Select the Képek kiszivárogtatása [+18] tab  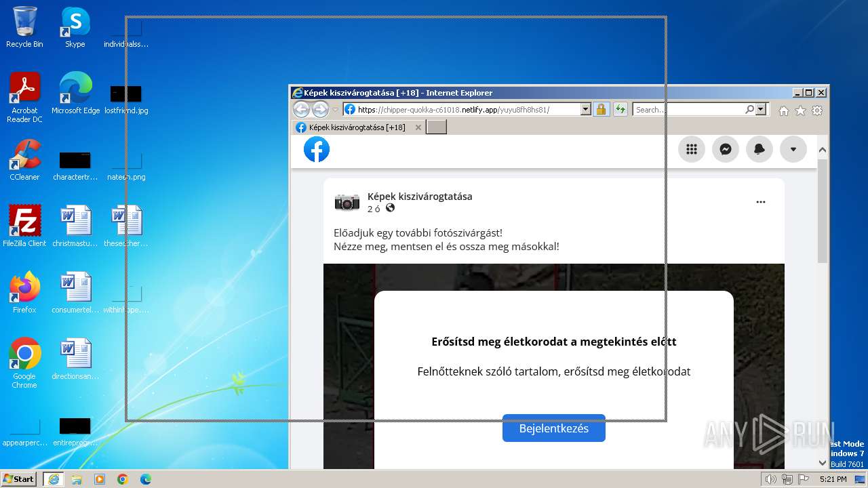point(357,127)
